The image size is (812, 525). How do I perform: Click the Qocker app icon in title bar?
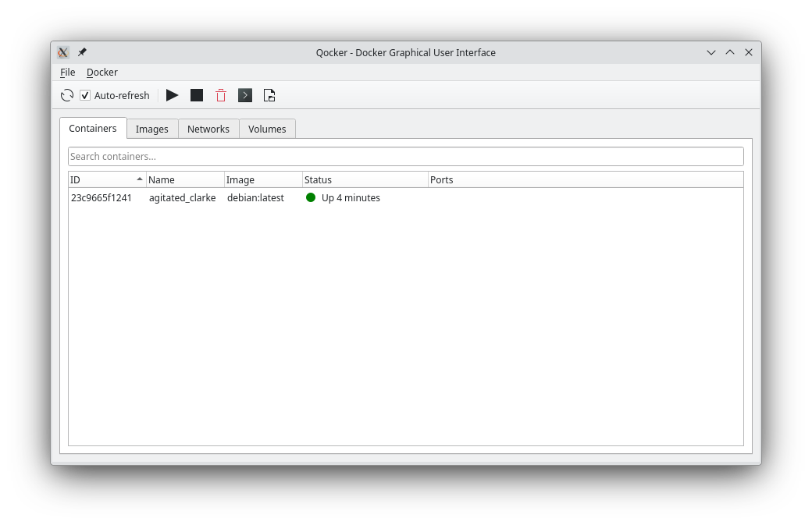pyautogui.click(x=63, y=52)
